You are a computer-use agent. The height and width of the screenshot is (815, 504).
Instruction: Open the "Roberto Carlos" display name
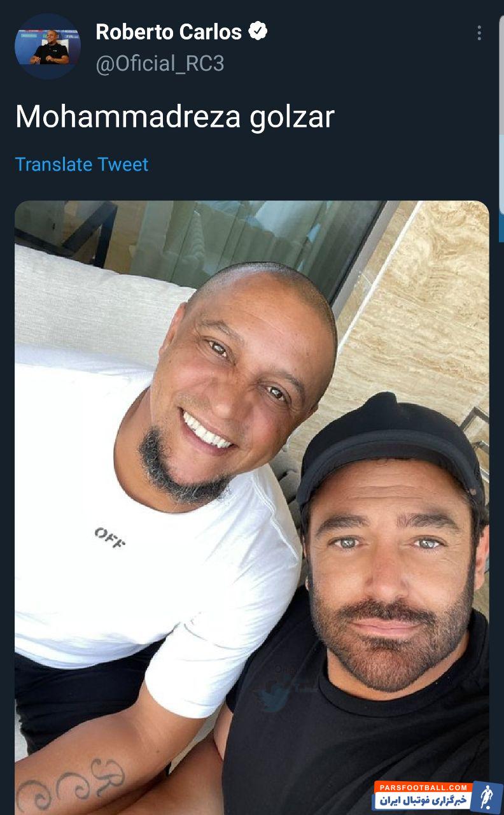point(169,32)
